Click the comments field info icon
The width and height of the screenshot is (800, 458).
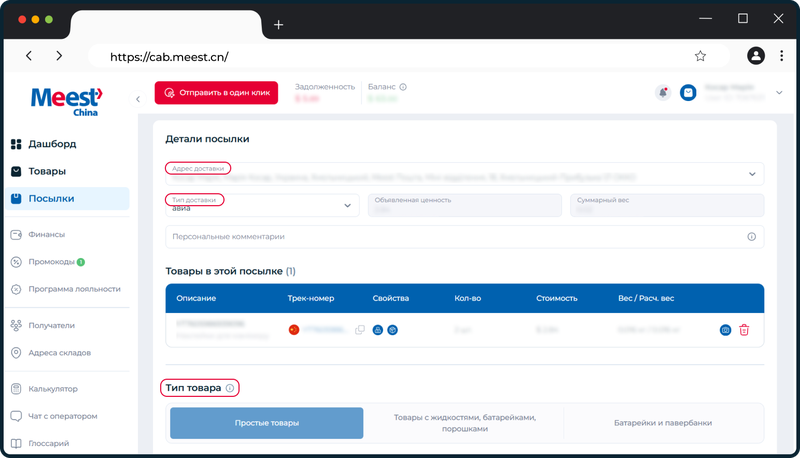click(752, 237)
